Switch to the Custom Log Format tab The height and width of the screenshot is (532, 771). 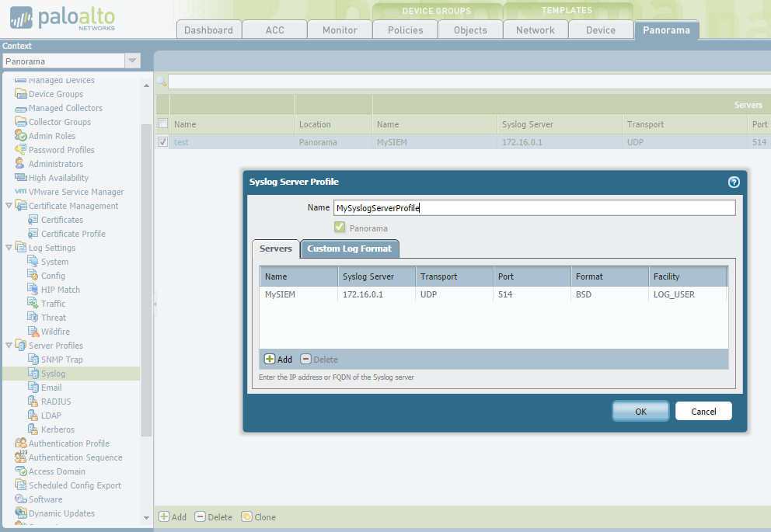click(x=349, y=249)
